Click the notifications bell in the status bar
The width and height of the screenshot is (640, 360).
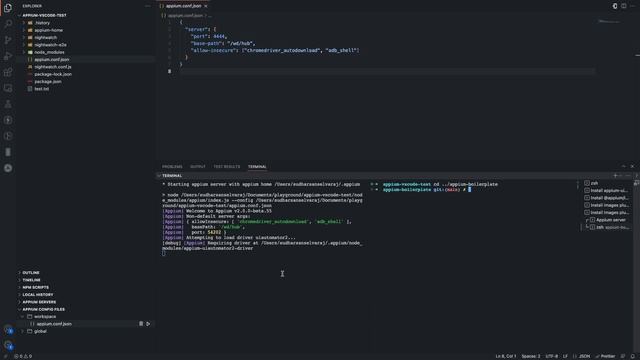[x=633, y=356]
